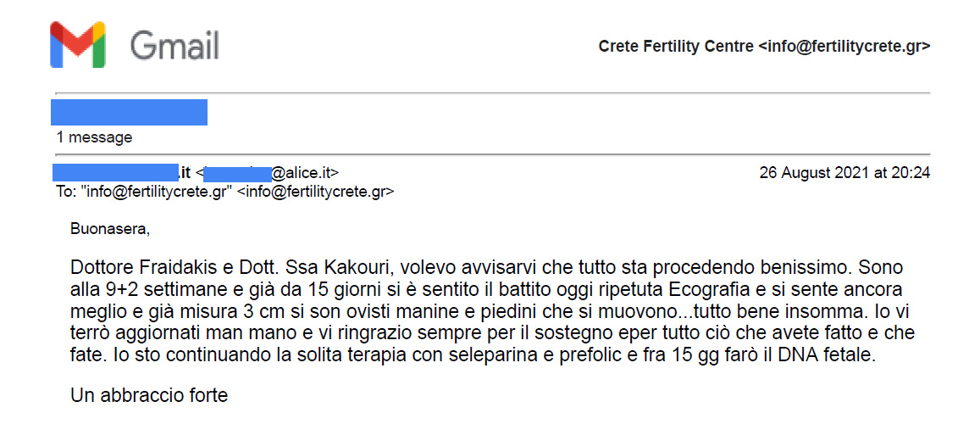980x424 pixels.
Task: Click the redacted sender name block
Action: click(122, 173)
